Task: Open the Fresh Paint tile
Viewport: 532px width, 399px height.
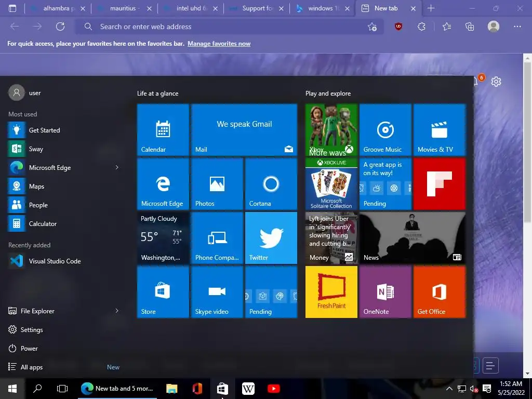Action: (331, 292)
